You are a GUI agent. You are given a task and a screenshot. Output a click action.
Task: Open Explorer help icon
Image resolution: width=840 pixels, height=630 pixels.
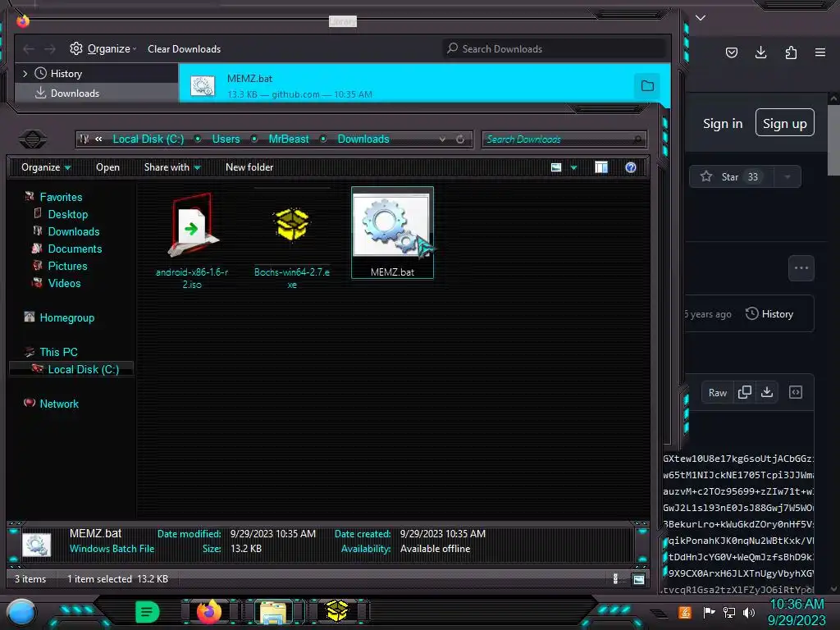tap(631, 167)
